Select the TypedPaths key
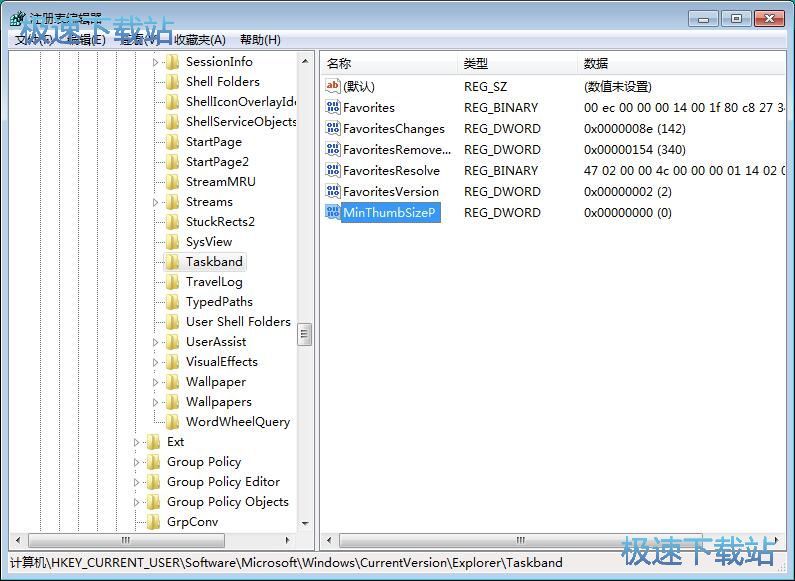795x581 pixels. coord(219,302)
